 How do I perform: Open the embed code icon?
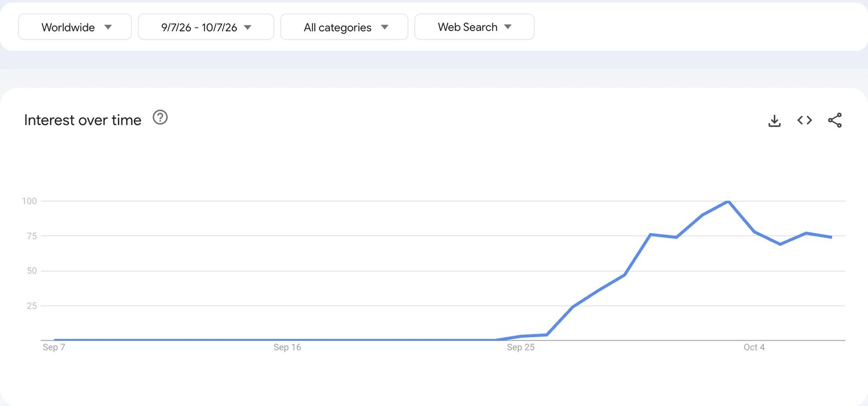(x=805, y=120)
